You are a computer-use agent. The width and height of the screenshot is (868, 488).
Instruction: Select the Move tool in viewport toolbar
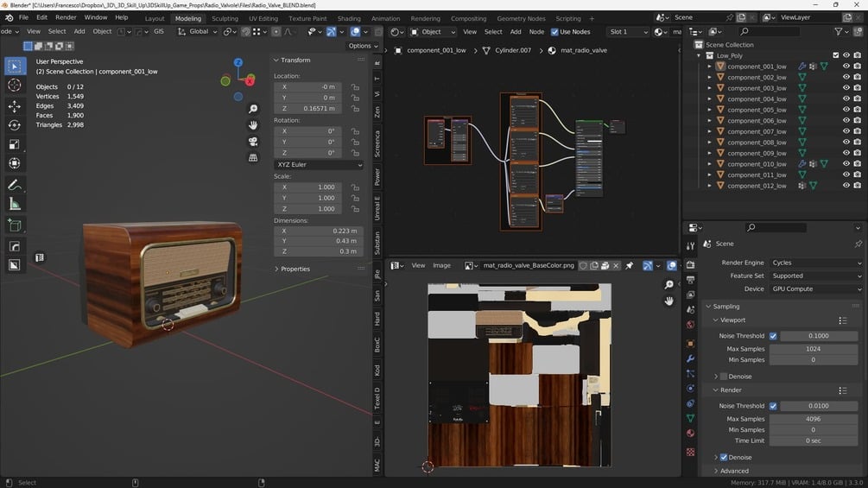pyautogui.click(x=15, y=105)
